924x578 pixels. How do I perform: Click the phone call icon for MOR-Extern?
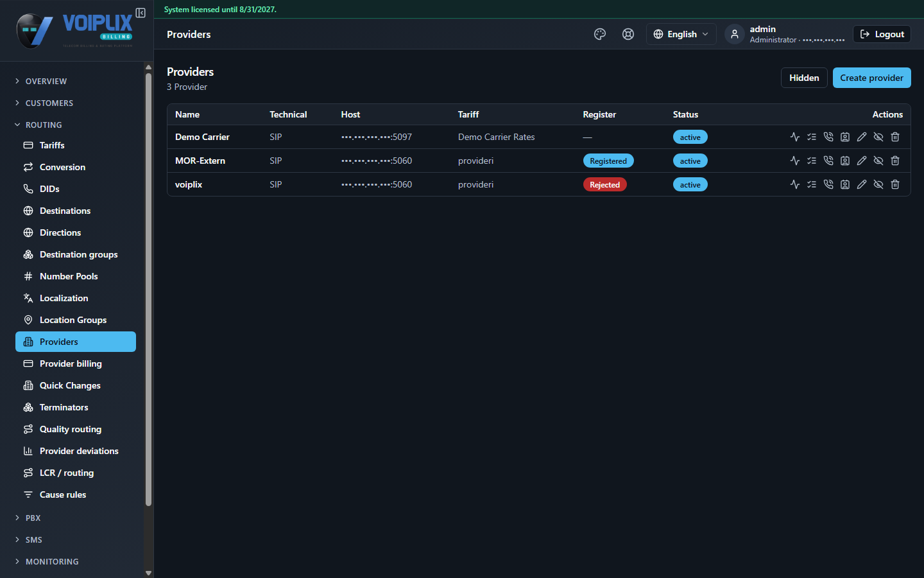[x=828, y=161]
